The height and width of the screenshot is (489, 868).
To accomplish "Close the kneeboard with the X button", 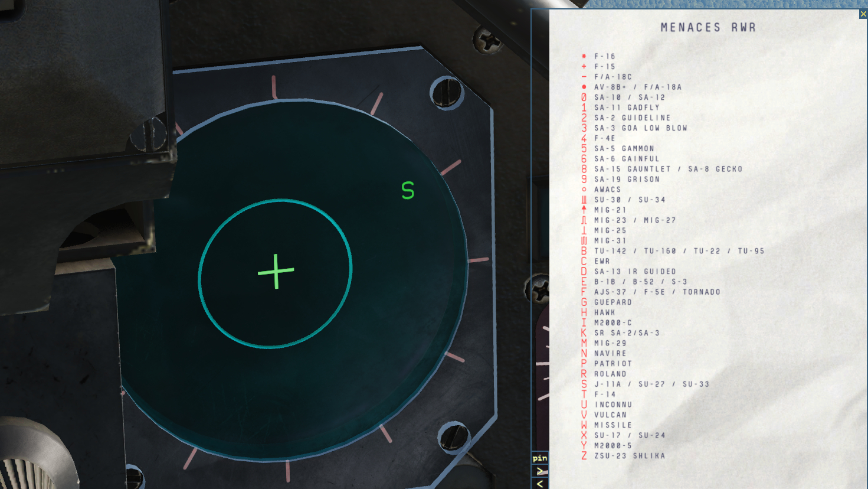I will click(x=863, y=14).
